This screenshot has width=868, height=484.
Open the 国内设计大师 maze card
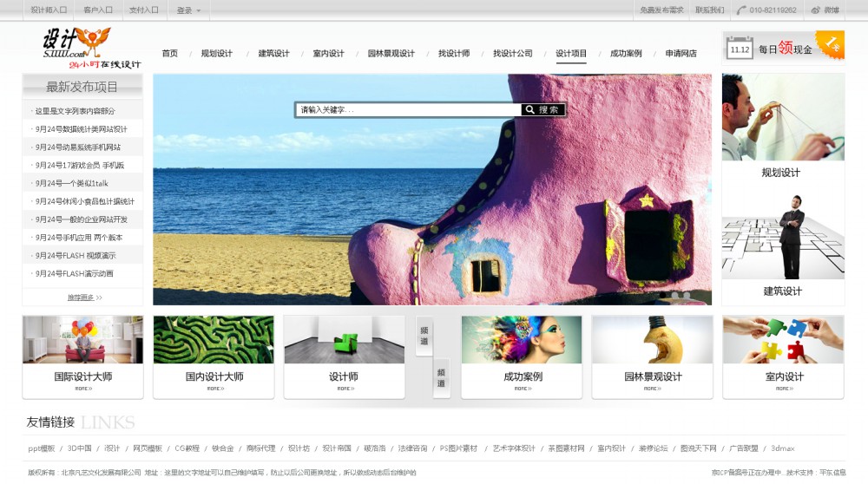(x=214, y=340)
